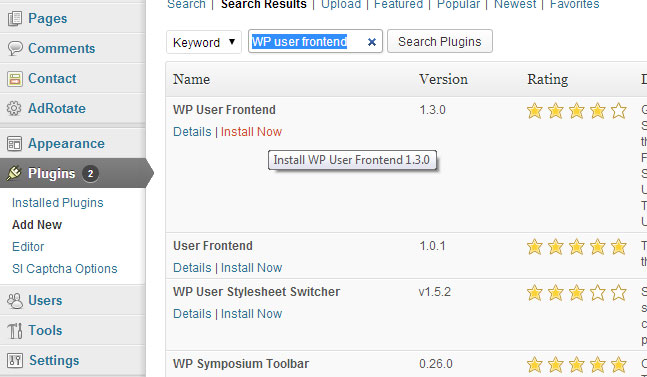
Task: Click the Comments speech bubble icon
Action: [x=15, y=48]
